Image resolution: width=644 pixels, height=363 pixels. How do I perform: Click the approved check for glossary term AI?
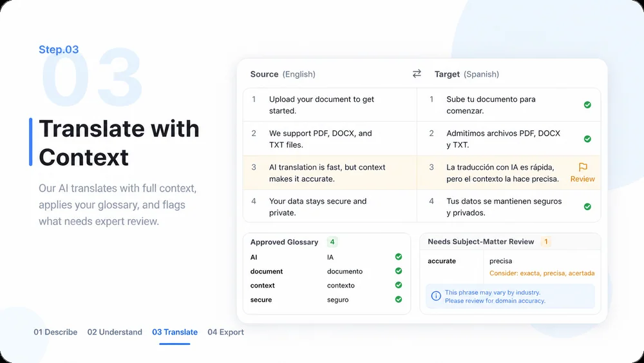[399, 257]
